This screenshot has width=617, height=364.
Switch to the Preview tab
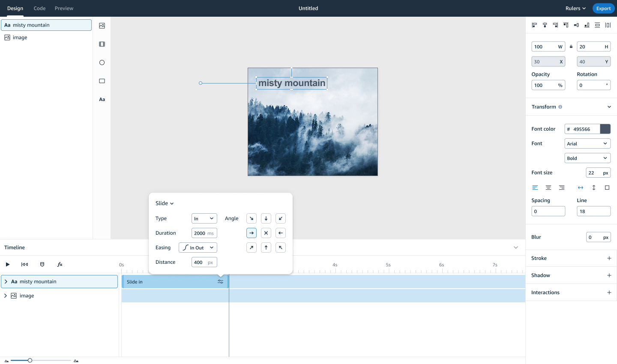point(64,8)
